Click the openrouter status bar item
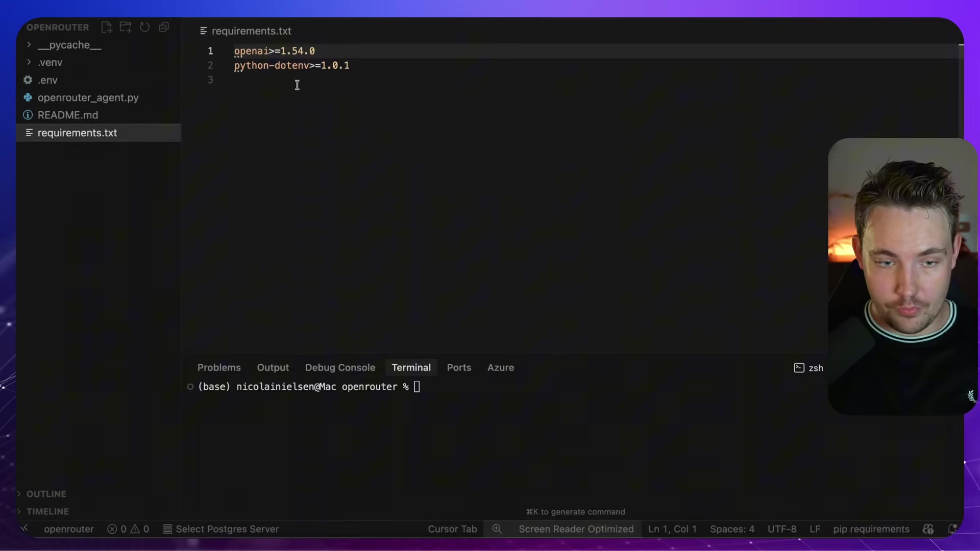This screenshot has width=980, height=551. coord(69,529)
